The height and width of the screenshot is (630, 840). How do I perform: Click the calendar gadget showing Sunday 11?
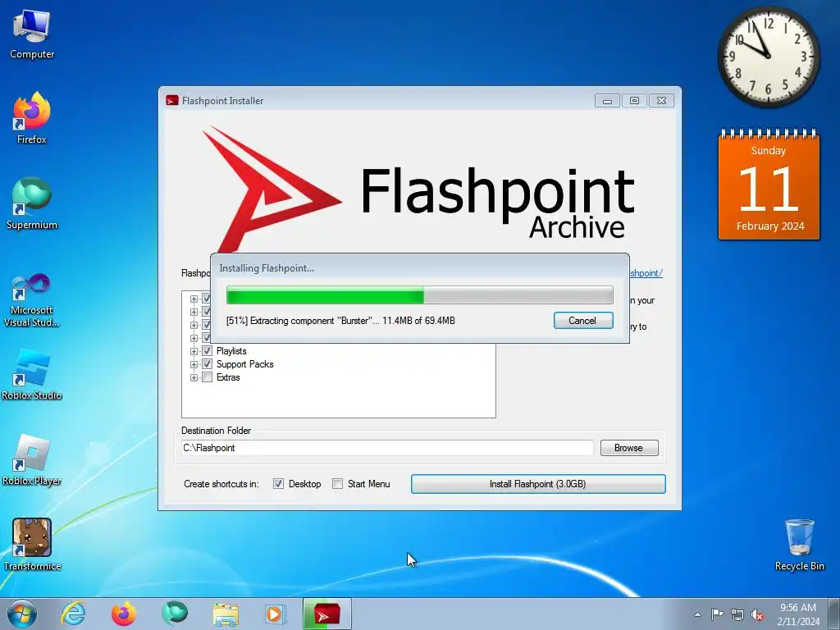tap(769, 185)
